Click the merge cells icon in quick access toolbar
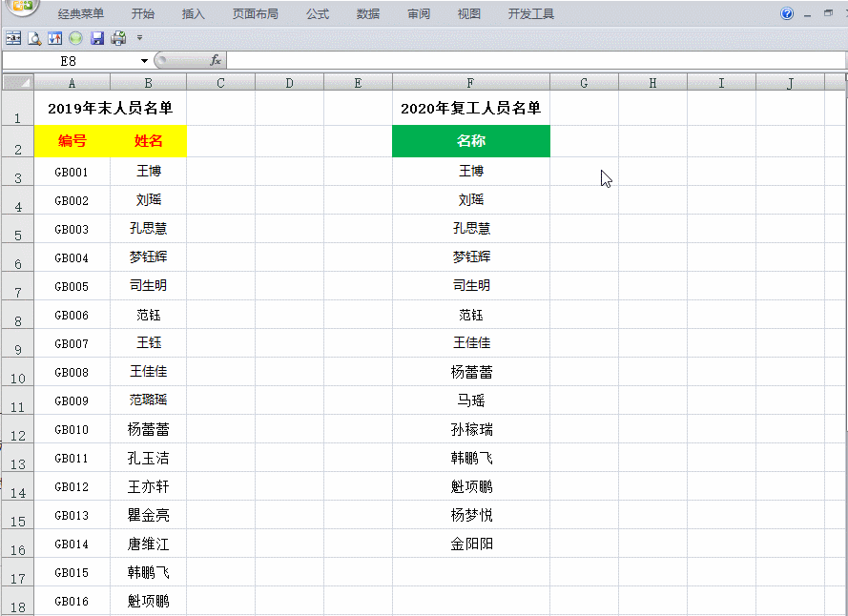 tap(13, 38)
